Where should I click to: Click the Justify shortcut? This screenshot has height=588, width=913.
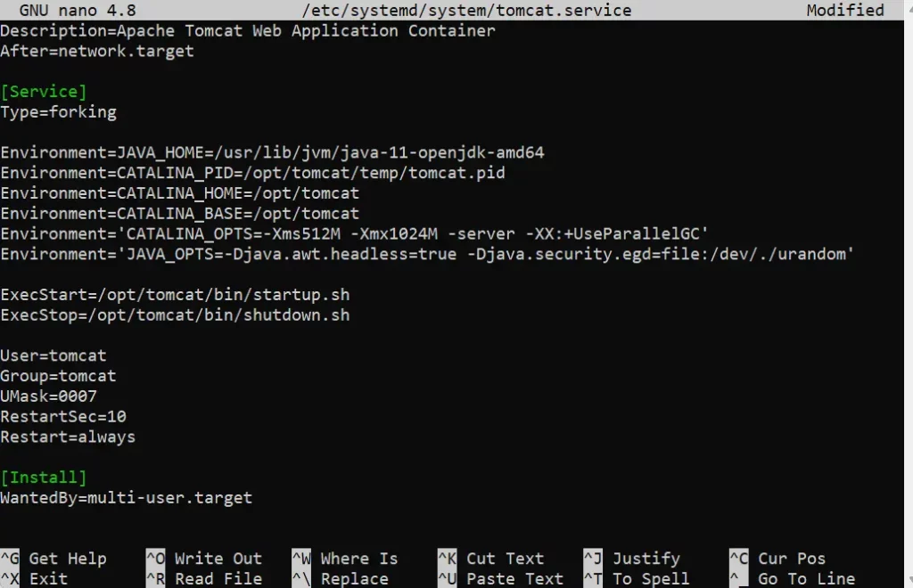[x=646, y=559]
